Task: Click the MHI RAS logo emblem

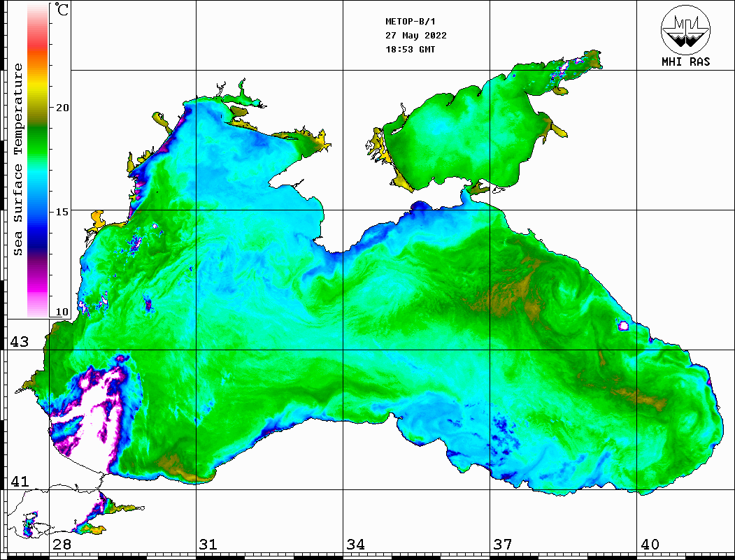Action: click(685, 29)
